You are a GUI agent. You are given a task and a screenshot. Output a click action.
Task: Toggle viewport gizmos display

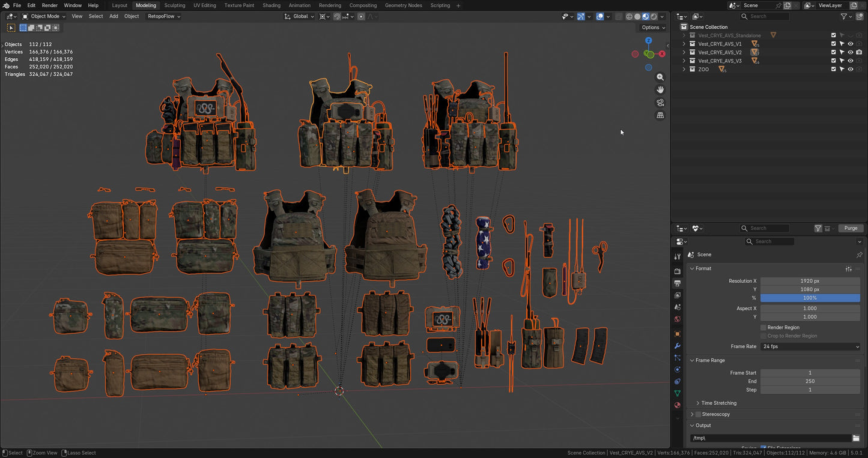581,16
